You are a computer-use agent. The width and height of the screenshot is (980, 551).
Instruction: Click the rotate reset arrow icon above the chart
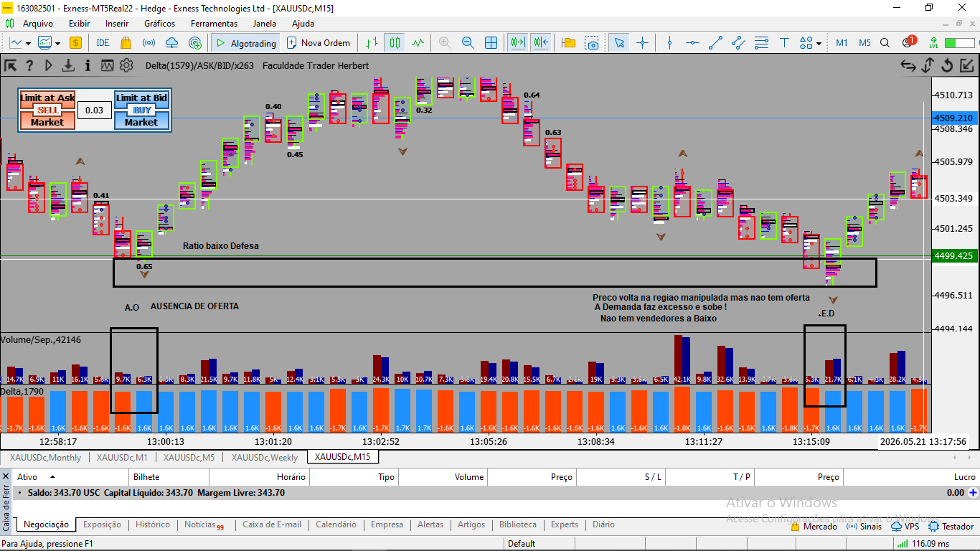click(947, 66)
